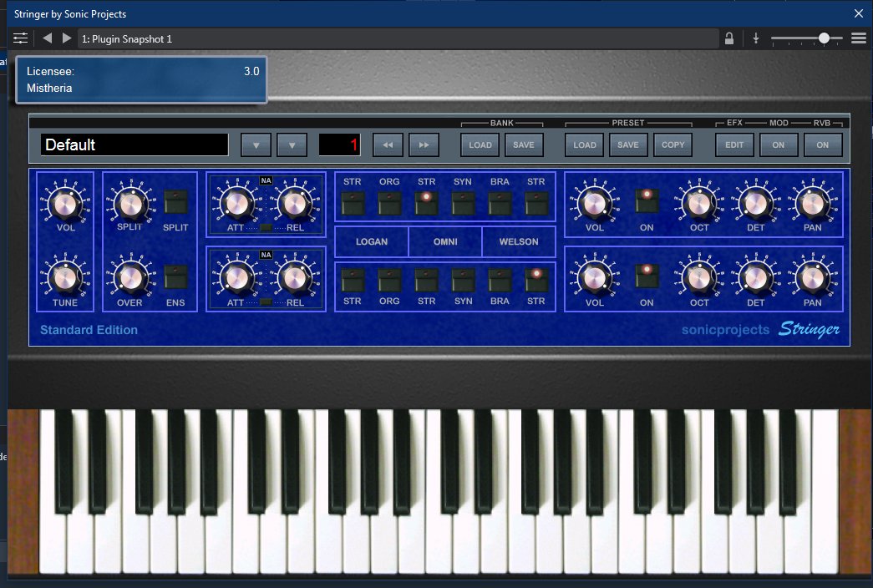Go to next plugin snapshot arrow
873x588 pixels.
[x=67, y=38]
